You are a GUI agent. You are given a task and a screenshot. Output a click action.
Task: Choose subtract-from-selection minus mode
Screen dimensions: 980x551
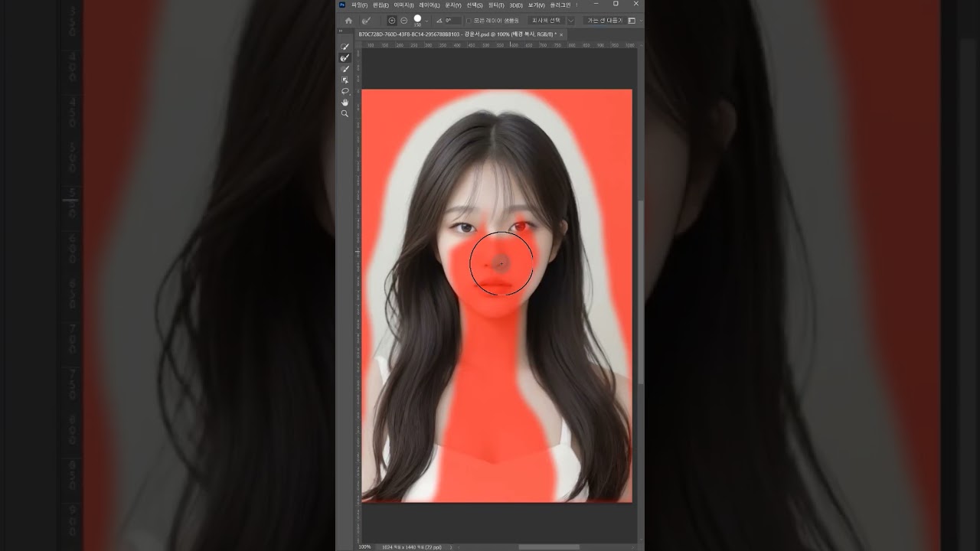(404, 21)
